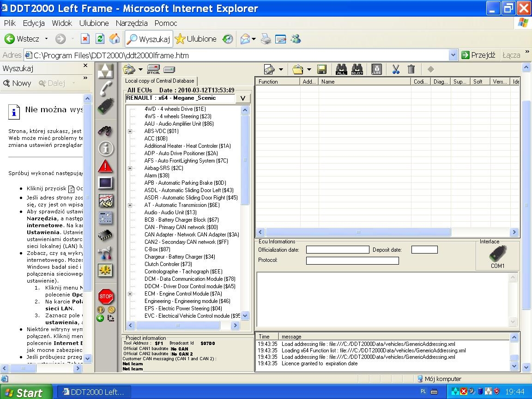Click the scissors cut icon

pos(395,69)
